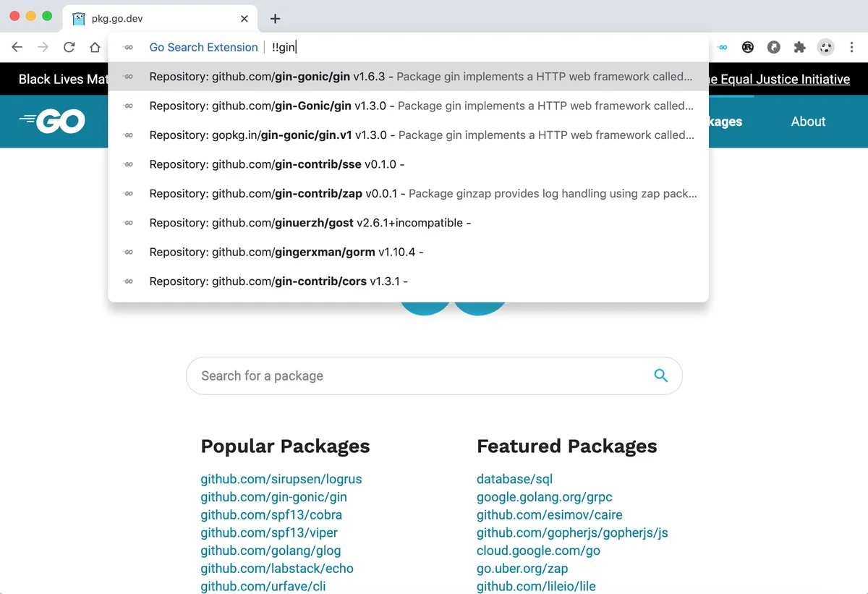Select suggestion gopkg.in/gin-gonic/gin.v1

click(408, 135)
